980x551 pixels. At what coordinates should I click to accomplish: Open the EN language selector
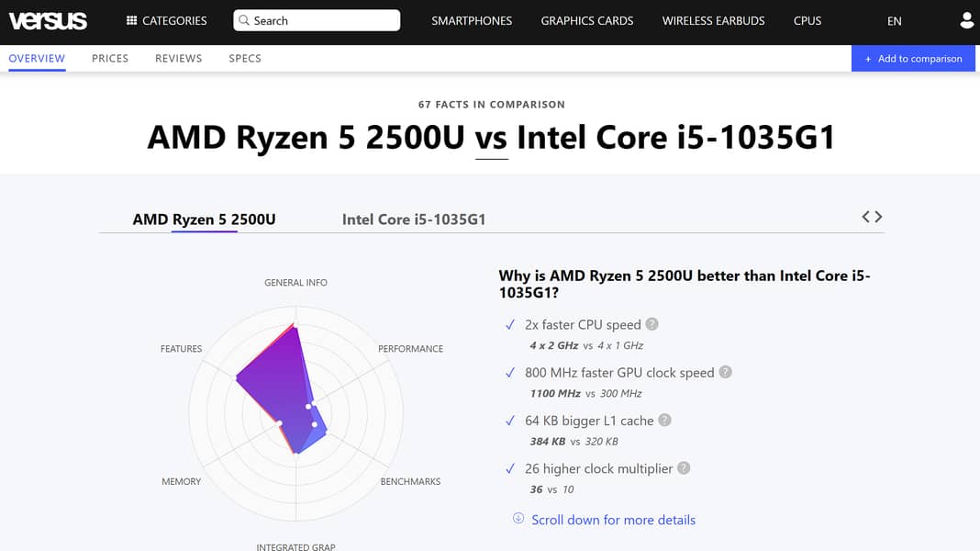[x=894, y=21]
